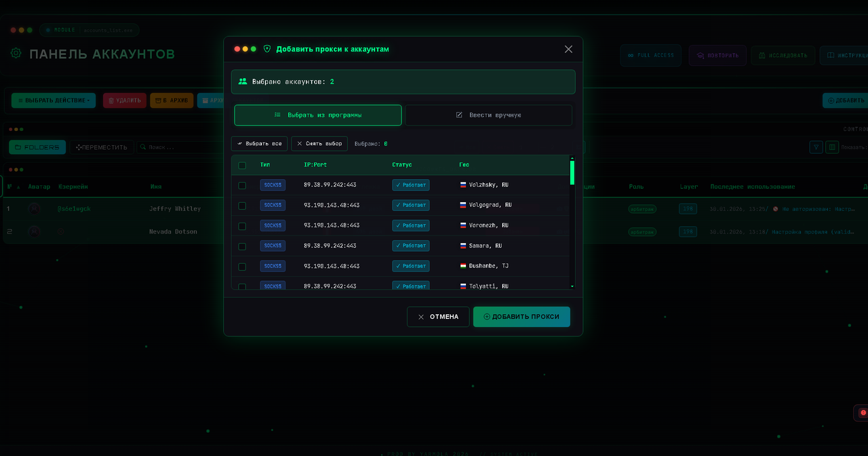
Task: Check the Dushanbe proxy row checkbox
Action: [242, 266]
